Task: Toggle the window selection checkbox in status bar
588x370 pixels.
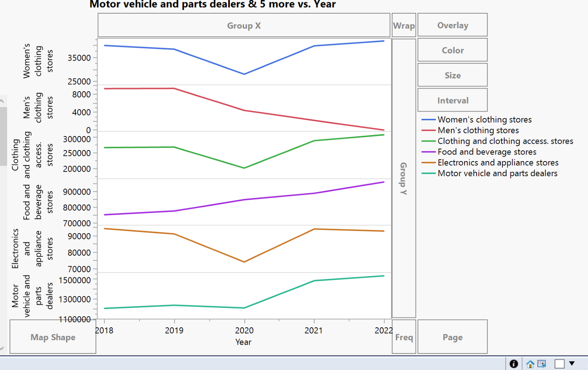Action: (x=560, y=364)
